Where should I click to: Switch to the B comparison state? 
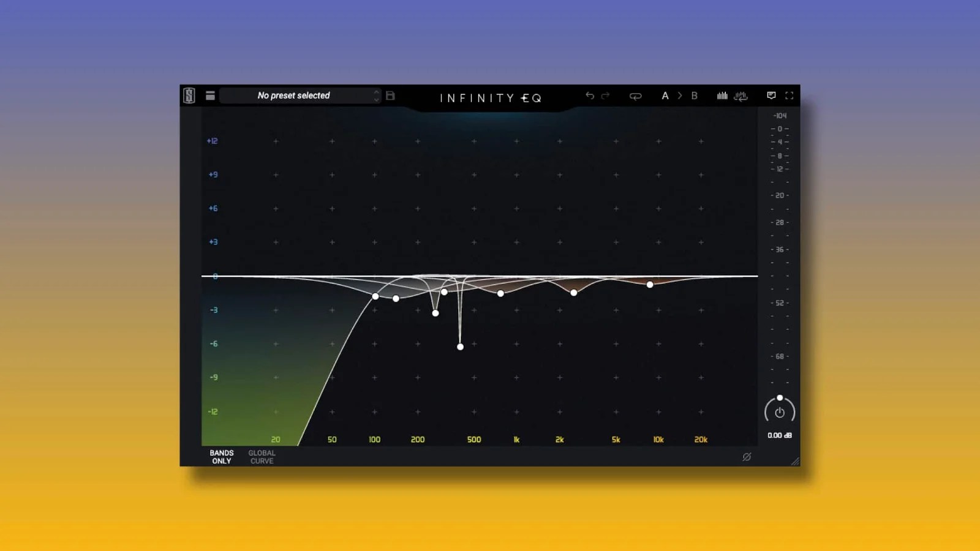point(695,96)
